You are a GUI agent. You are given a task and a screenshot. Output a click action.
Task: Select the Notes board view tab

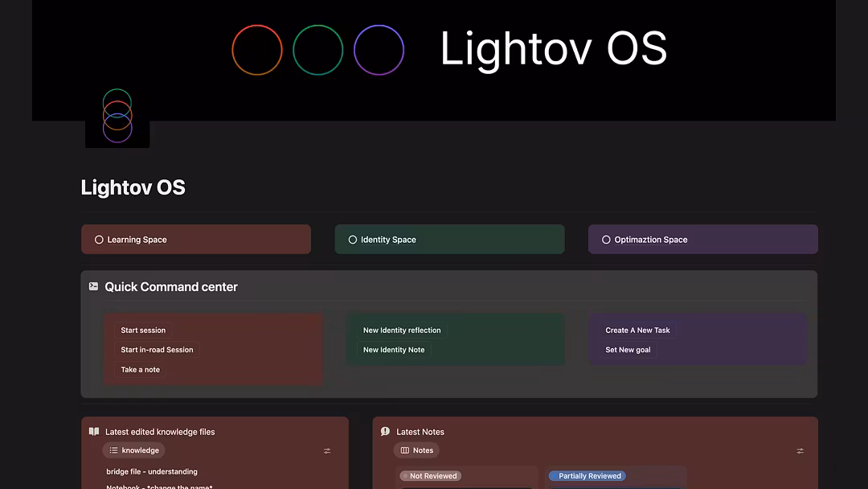tap(416, 450)
